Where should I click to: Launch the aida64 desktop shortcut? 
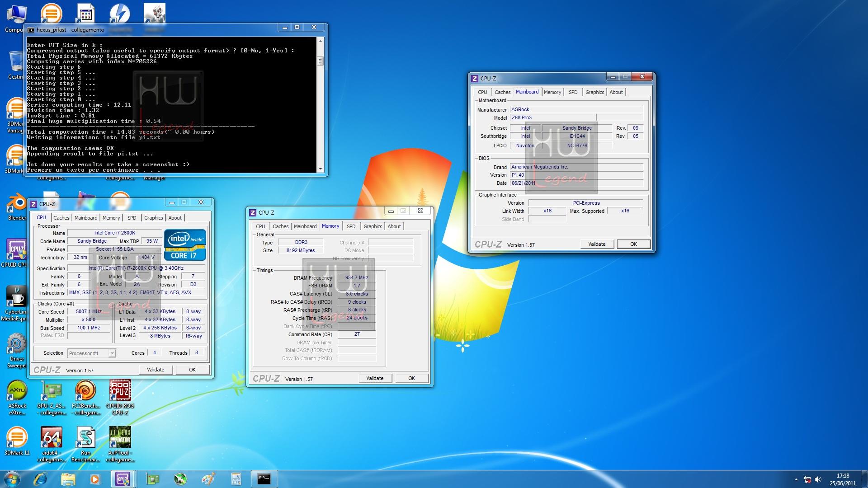52,444
